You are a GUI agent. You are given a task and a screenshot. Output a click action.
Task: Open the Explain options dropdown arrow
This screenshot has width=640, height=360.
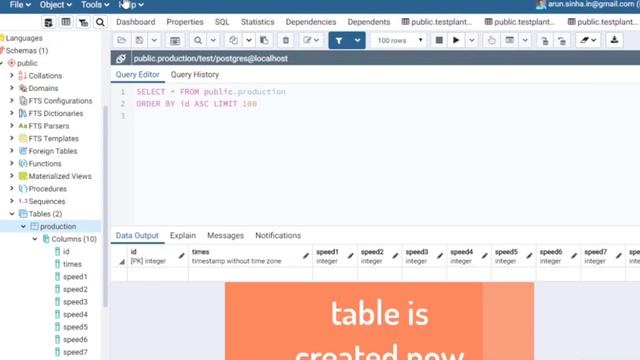pyautogui.click(x=525, y=40)
